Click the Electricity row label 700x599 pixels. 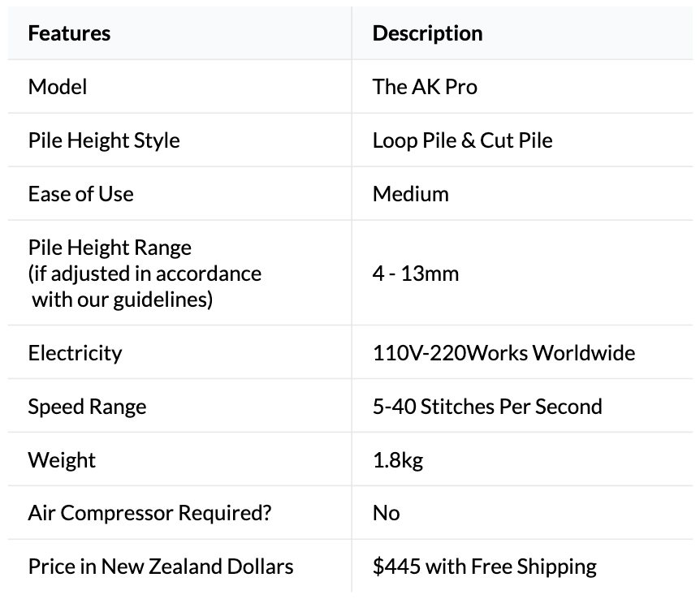75,352
